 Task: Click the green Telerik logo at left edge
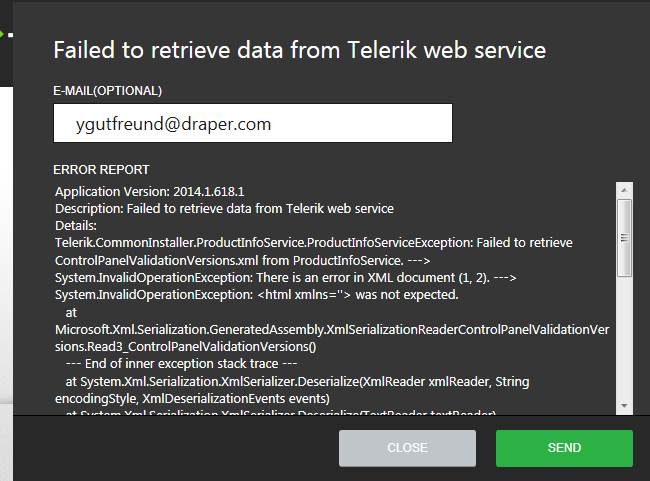tap(3, 34)
